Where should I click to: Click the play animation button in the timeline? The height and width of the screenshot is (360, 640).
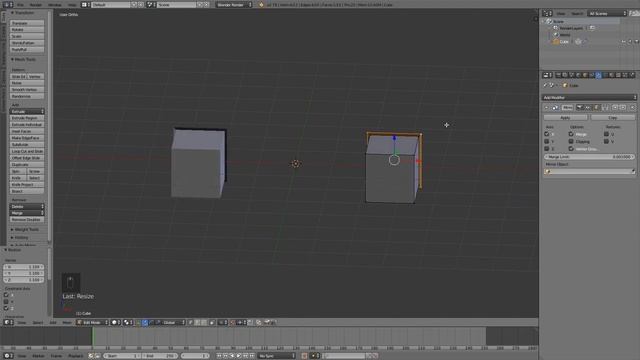coord(239,356)
